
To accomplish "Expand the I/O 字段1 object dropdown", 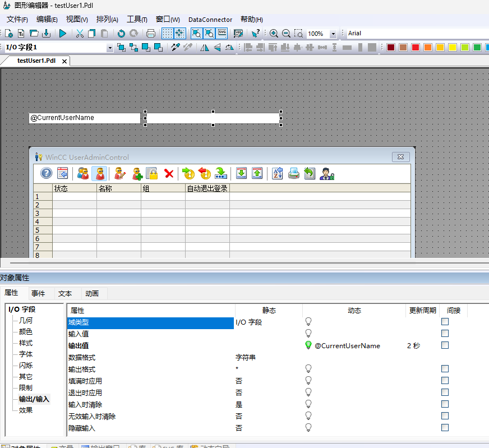I will [x=110, y=48].
